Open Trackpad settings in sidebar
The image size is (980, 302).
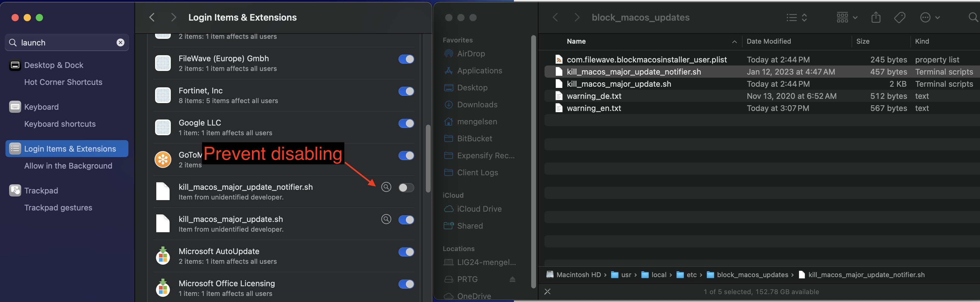tap(41, 190)
